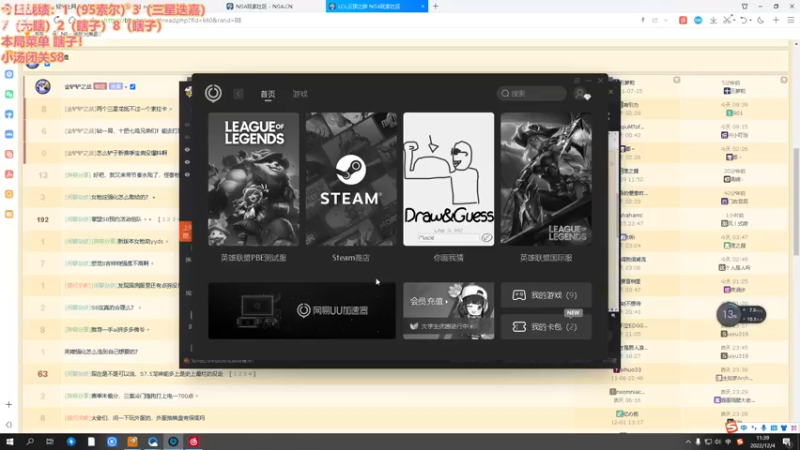
Task: Click the 英雄联盟PBE测试服 label
Action: (x=254, y=258)
